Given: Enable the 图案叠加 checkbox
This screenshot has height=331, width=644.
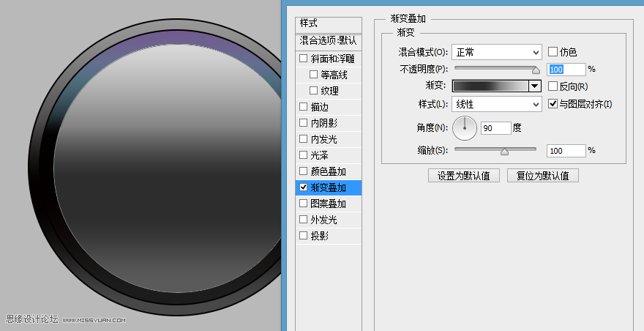Looking at the screenshot, I should [303, 204].
